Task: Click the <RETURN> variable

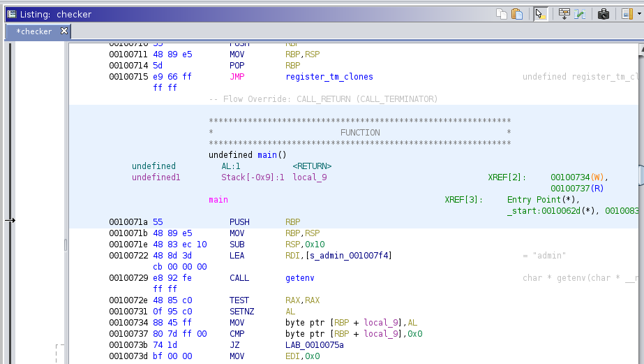Action: click(312, 166)
